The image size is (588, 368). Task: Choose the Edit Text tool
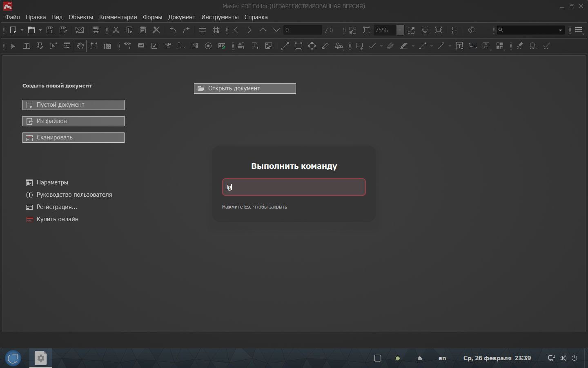point(27,46)
